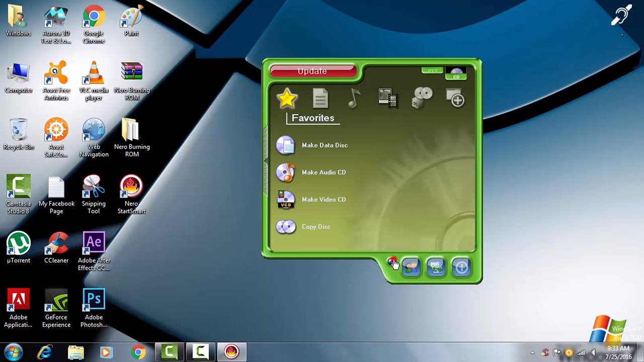Select the Adobe After Effects CC shortcut
Image resolution: width=644 pixels, height=362 pixels.
94,251
